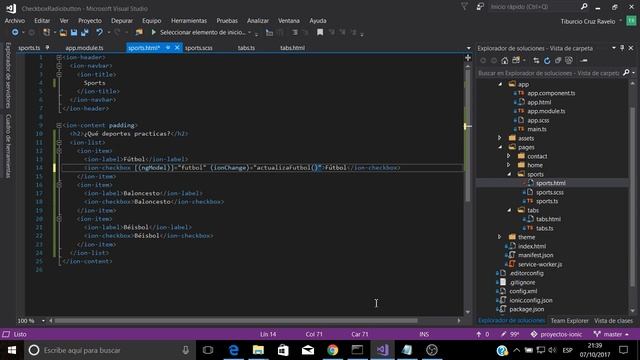Refresh the Solution Explorer with blue arrow
The width and height of the screenshot is (640, 360).
547,60
